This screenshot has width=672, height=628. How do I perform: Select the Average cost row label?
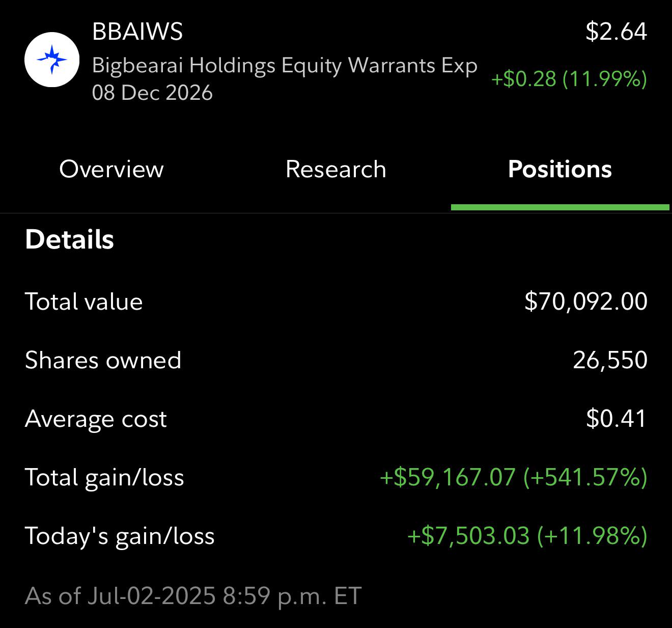(x=96, y=419)
